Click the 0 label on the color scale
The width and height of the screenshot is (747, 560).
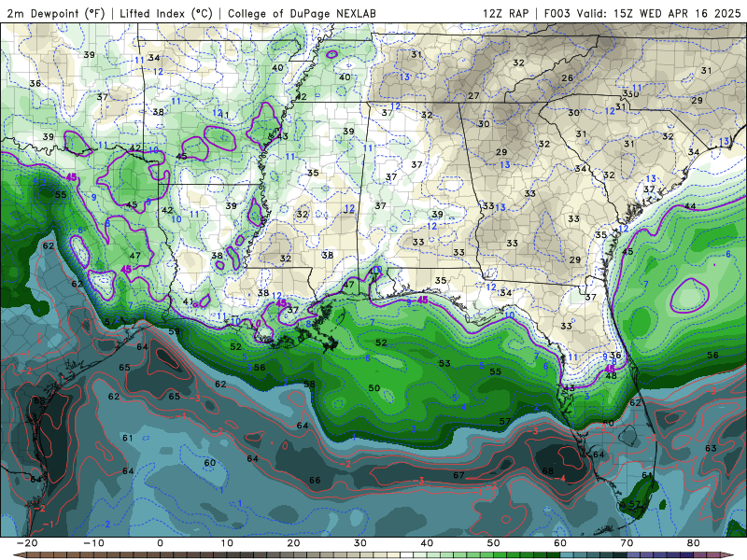click(x=160, y=543)
